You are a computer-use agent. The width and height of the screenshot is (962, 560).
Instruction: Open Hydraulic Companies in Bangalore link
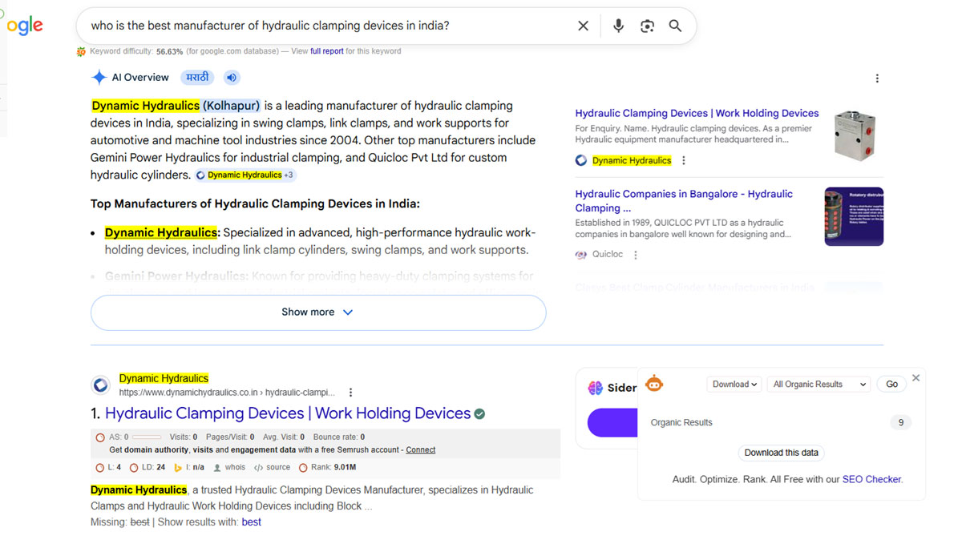(684, 201)
